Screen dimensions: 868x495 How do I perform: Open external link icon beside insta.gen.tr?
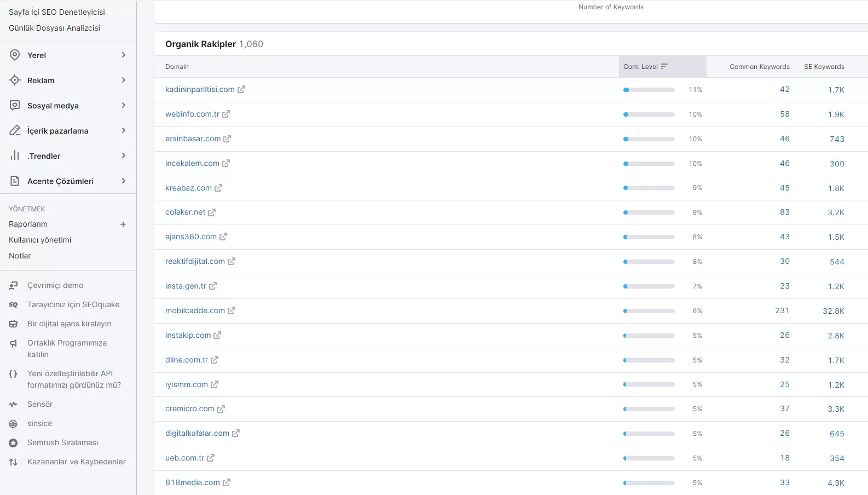click(x=213, y=286)
